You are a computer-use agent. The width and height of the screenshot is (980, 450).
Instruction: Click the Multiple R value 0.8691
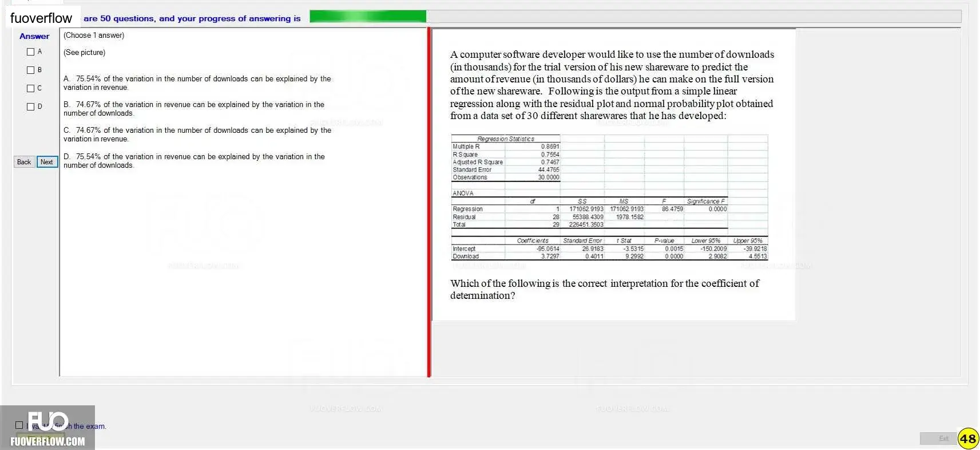(550, 147)
